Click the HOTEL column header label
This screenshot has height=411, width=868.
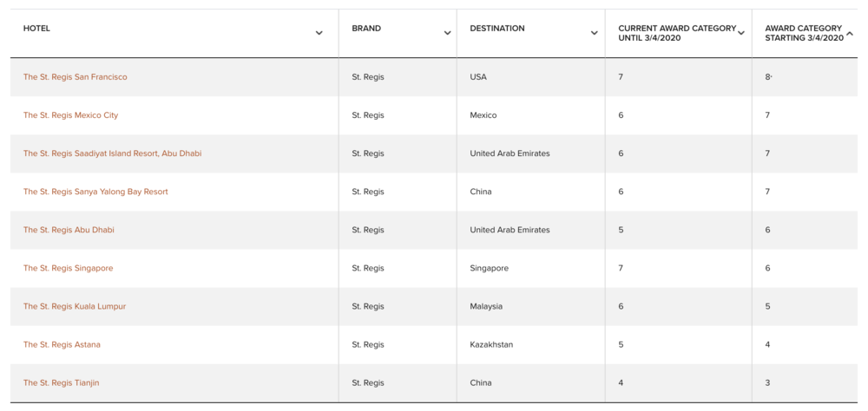36,29
